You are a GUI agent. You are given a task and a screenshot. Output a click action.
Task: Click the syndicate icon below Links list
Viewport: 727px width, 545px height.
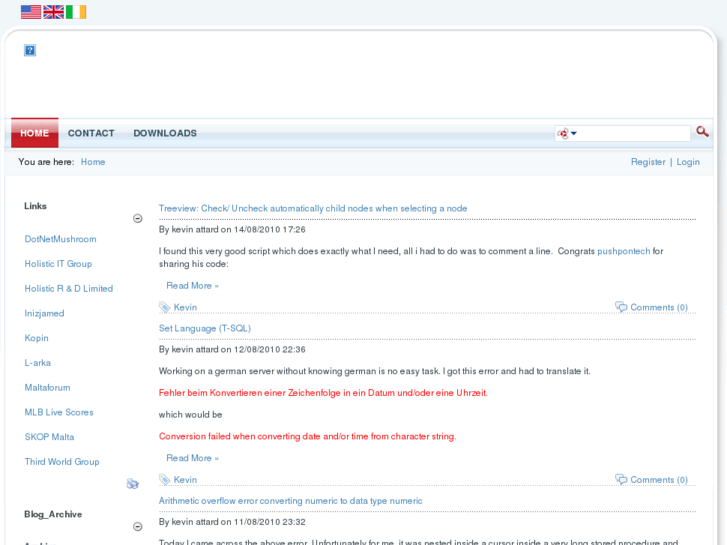(x=133, y=484)
